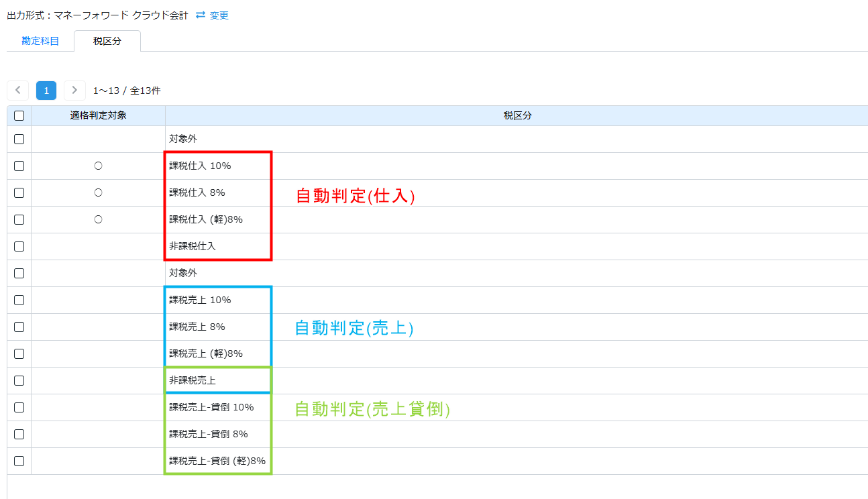Check the 課税売上-貸倒 (軽)8% row checkbox
This screenshot has height=499, width=868.
[19, 461]
